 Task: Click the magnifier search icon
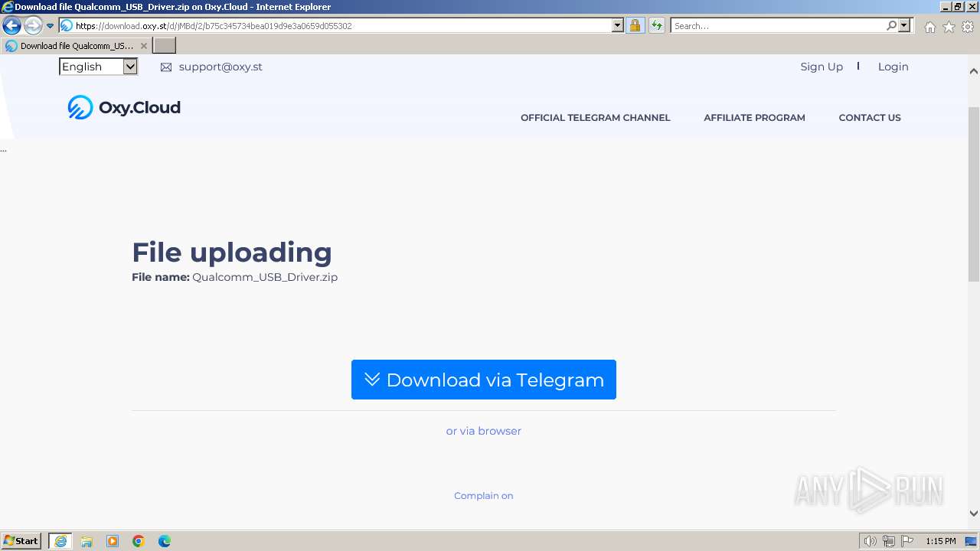click(891, 26)
